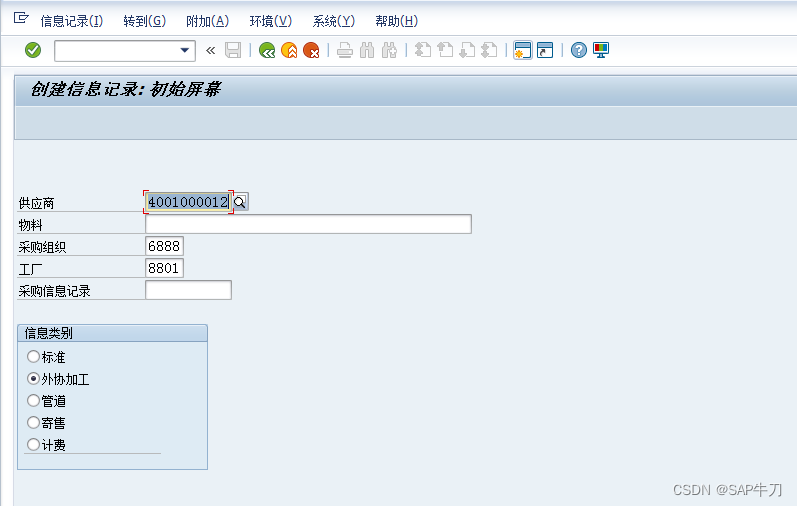Click the SAP menu icon left of 信息记录
This screenshot has width=797, height=506.
(21, 18)
